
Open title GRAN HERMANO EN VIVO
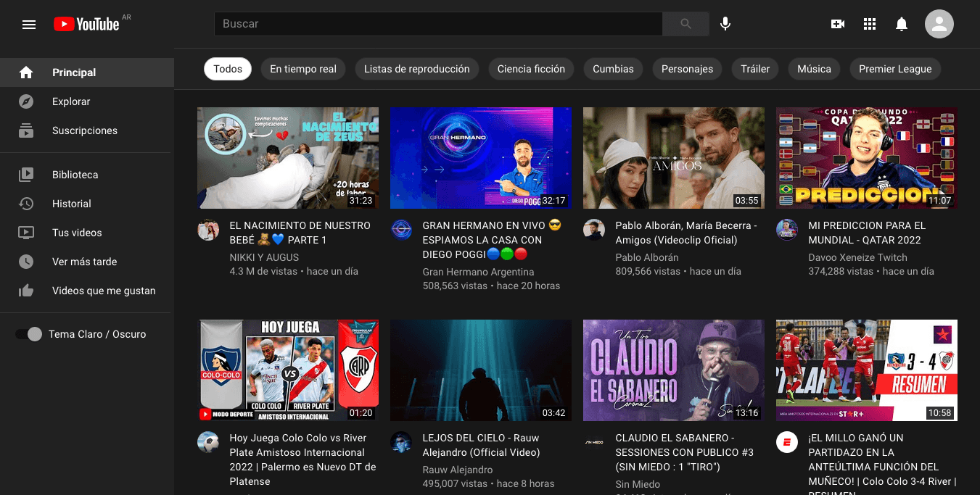[493, 240]
